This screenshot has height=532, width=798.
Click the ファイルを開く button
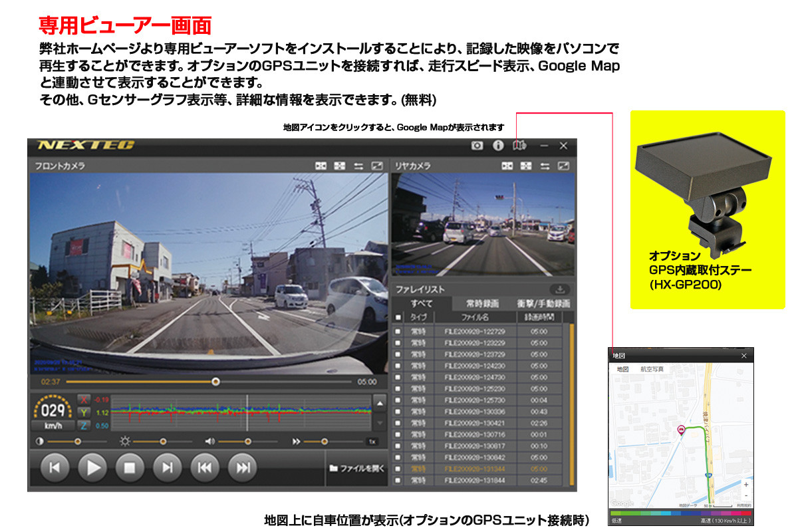coord(357,467)
